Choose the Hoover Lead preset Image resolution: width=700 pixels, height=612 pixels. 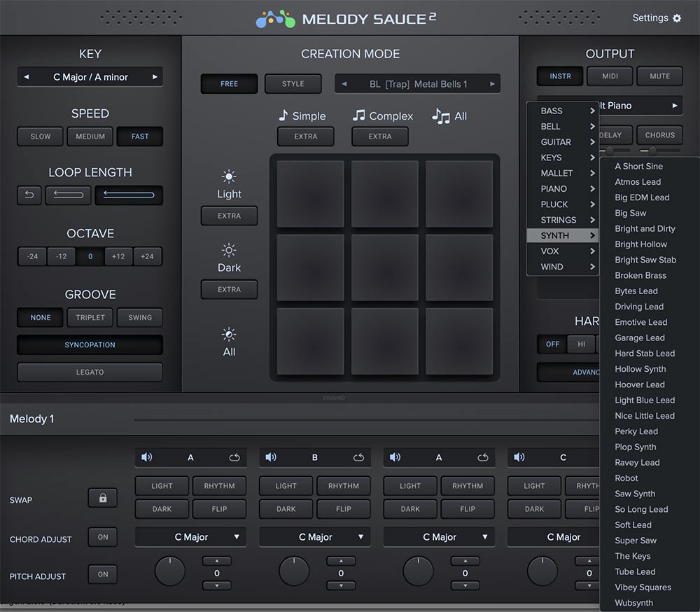(639, 384)
